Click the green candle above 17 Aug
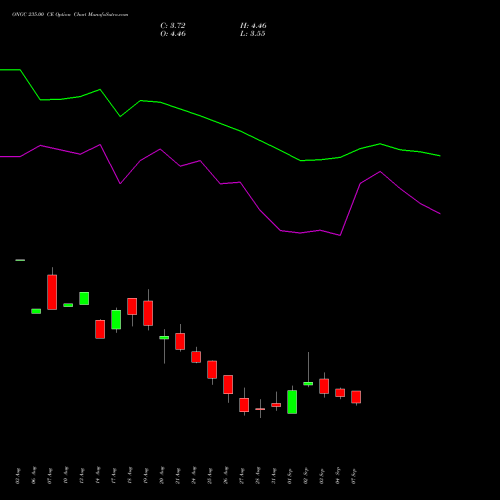Image resolution: width=500 pixels, height=500 pixels. click(116, 320)
